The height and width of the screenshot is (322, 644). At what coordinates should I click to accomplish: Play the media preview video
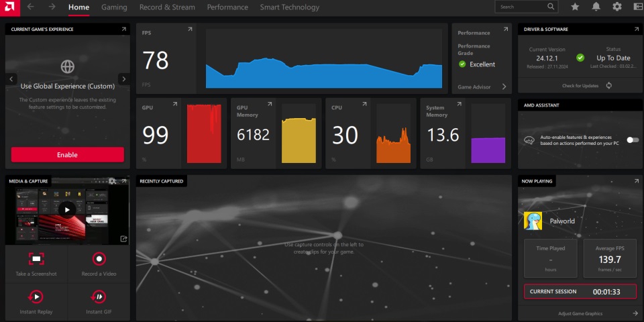[x=66, y=210]
